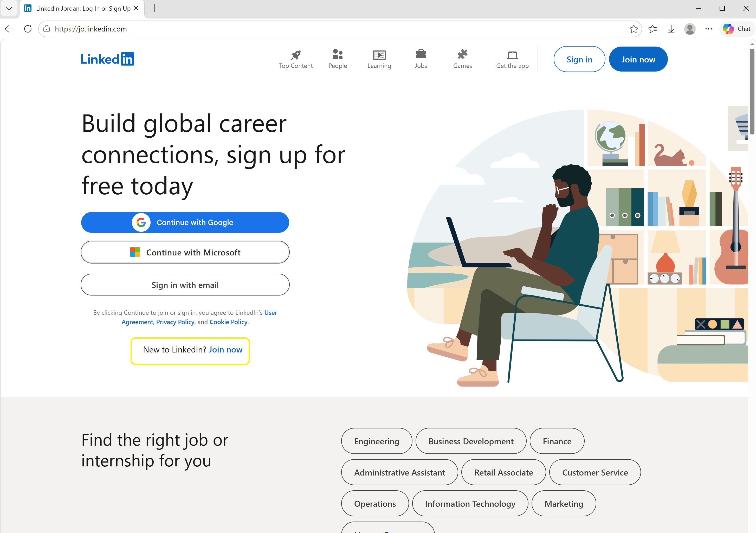Add this page to favorites star
Viewport: 756px width, 533px height.
(633, 29)
